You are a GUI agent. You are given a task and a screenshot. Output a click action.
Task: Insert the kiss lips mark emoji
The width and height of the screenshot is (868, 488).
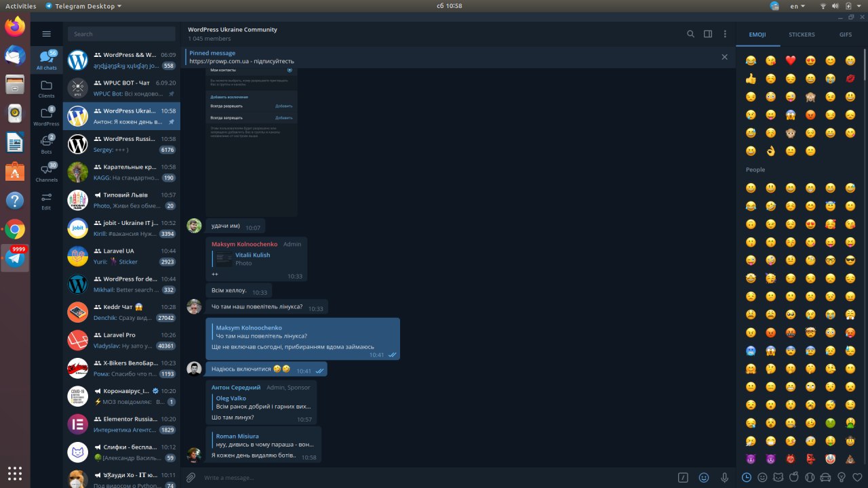pos(850,79)
